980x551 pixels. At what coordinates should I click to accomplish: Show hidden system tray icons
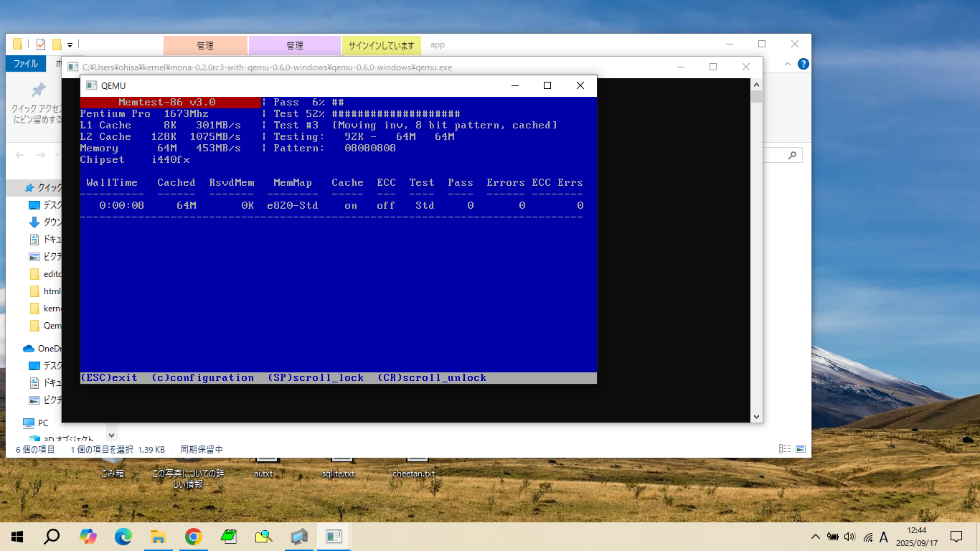tap(816, 537)
